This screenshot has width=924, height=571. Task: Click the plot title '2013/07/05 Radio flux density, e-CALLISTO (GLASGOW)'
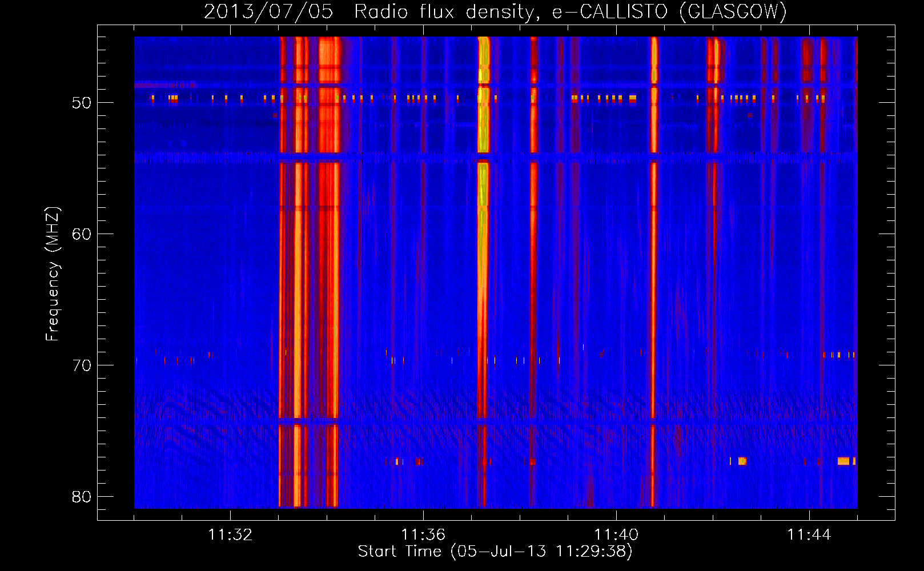click(x=495, y=11)
